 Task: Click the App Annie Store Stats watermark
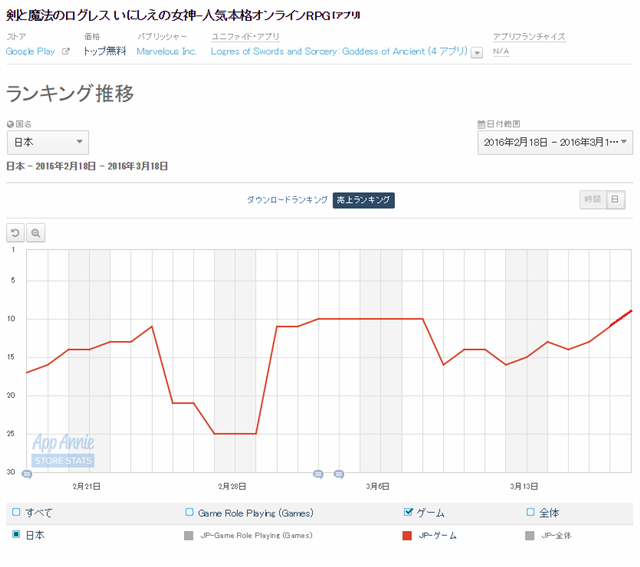coord(63,449)
